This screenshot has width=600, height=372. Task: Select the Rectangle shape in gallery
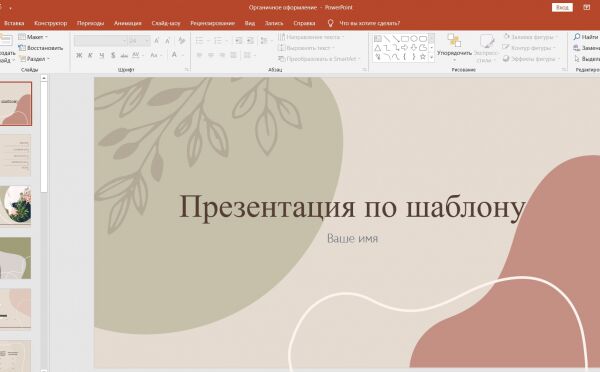point(405,39)
